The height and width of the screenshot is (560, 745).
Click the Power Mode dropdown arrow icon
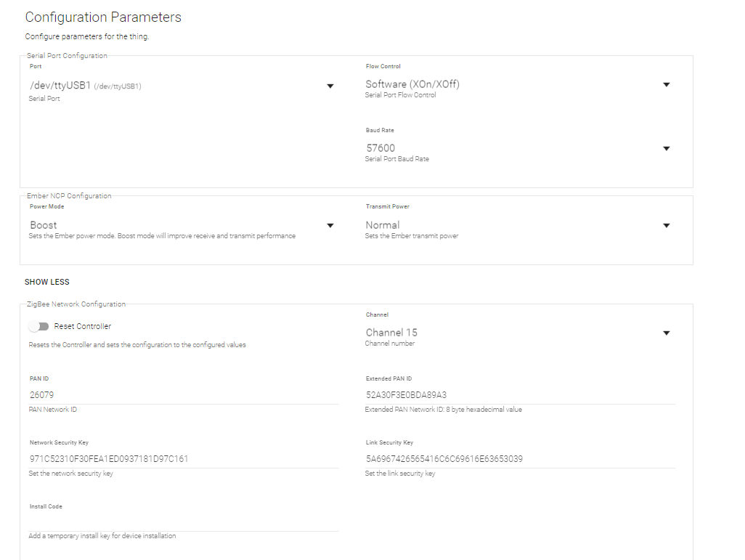tap(330, 226)
